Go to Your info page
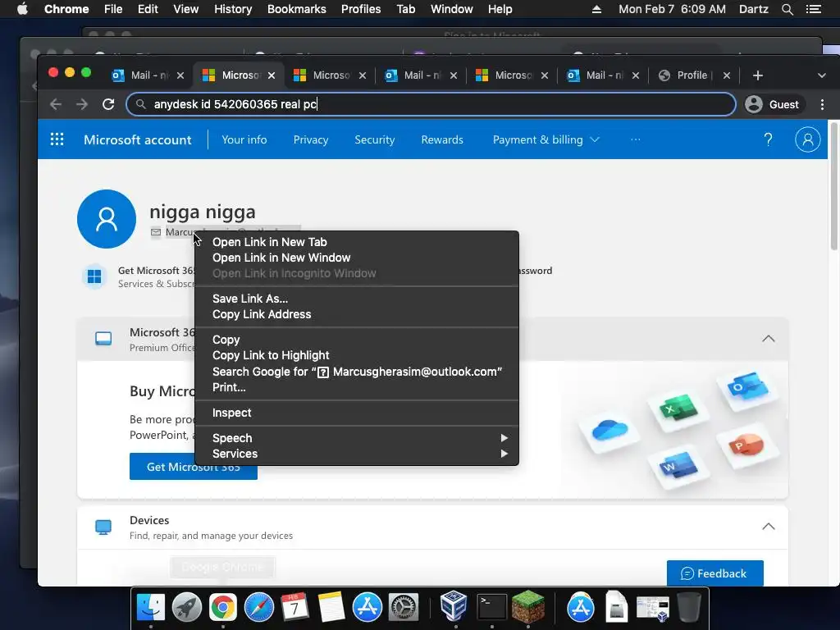This screenshot has width=840, height=630. (x=244, y=139)
